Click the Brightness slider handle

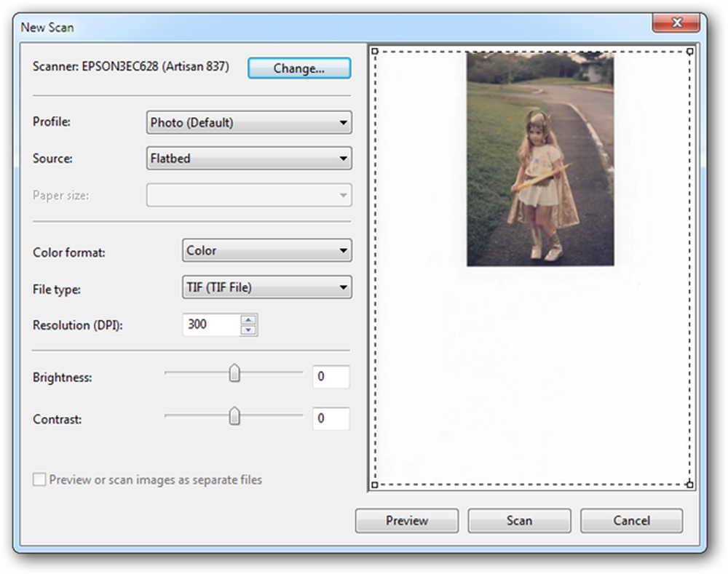tap(234, 373)
